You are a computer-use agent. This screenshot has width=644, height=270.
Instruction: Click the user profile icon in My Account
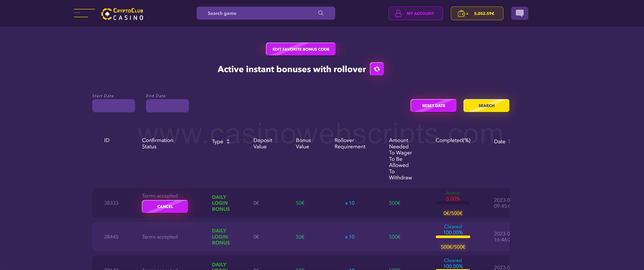point(398,13)
